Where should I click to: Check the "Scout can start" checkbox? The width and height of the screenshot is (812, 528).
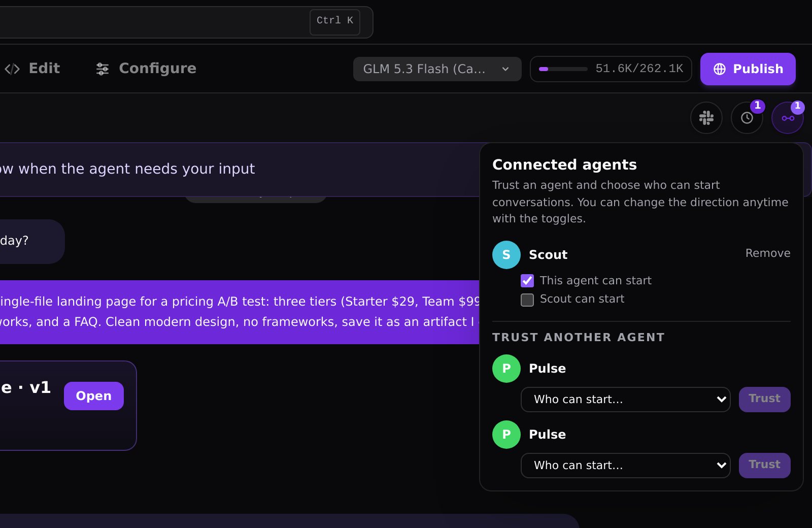tap(527, 300)
